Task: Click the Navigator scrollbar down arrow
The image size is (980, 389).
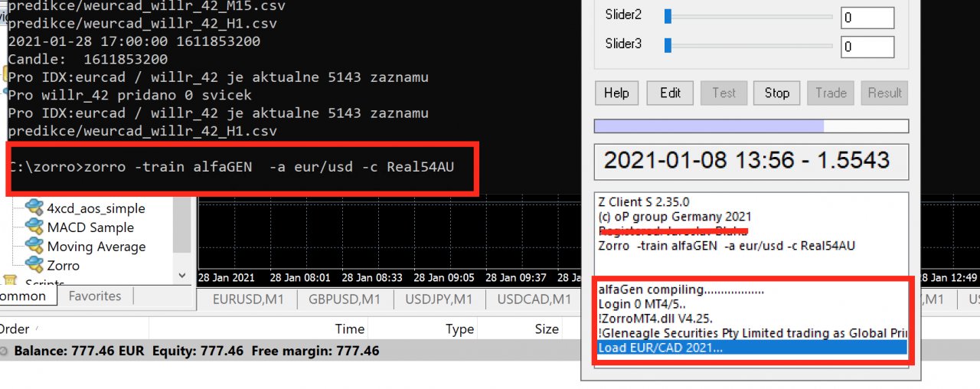Action: tap(182, 275)
